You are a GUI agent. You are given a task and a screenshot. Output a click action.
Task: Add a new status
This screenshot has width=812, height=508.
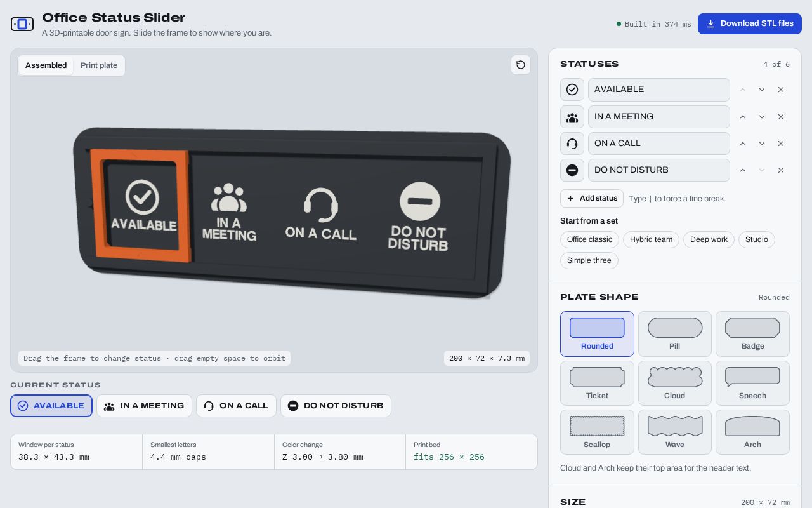tap(592, 198)
